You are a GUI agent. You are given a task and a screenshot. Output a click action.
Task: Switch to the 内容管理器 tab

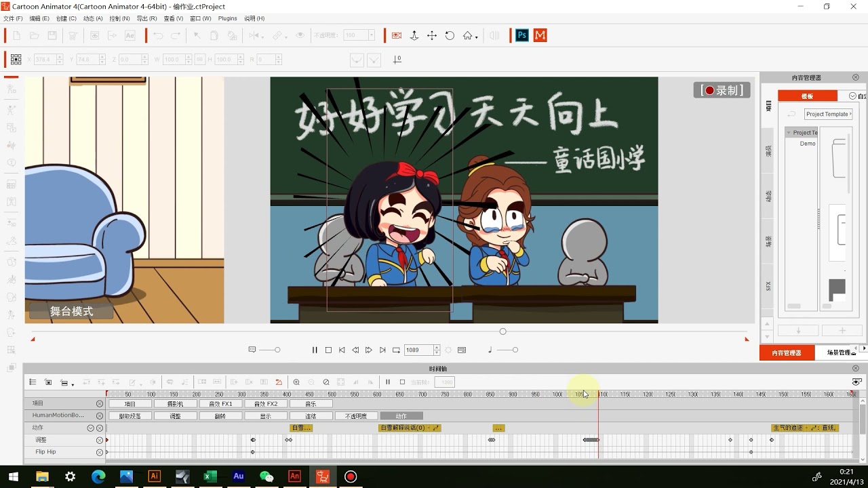click(787, 352)
